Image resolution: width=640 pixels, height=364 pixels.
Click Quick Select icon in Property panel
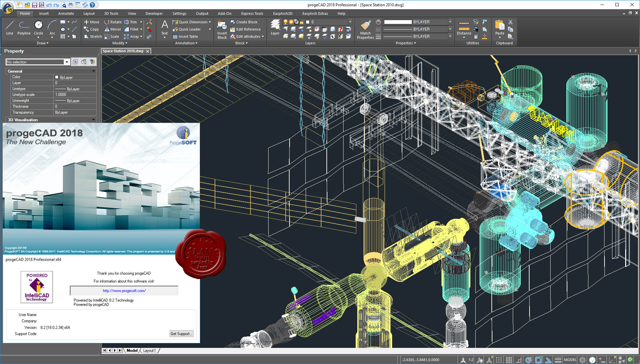(92, 62)
